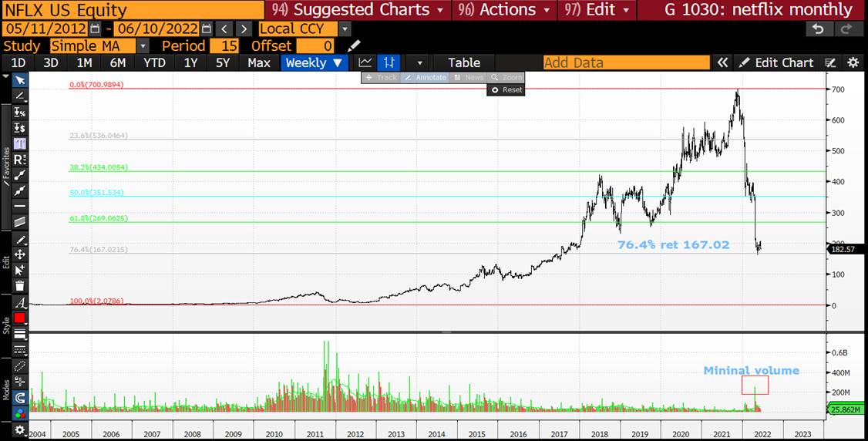The image size is (868, 441).
Task: Open the left toolbar gear settings
Action: (20, 430)
